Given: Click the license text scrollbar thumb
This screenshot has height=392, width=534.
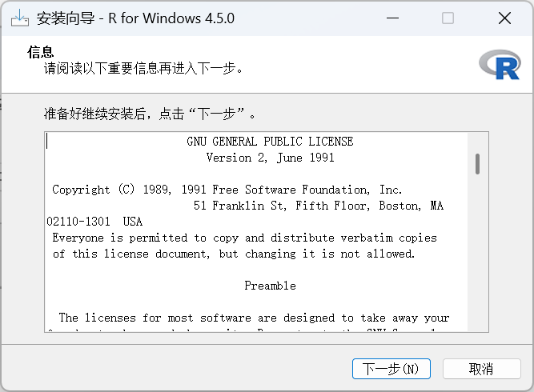Looking at the screenshot, I should (x=477, y=164).
